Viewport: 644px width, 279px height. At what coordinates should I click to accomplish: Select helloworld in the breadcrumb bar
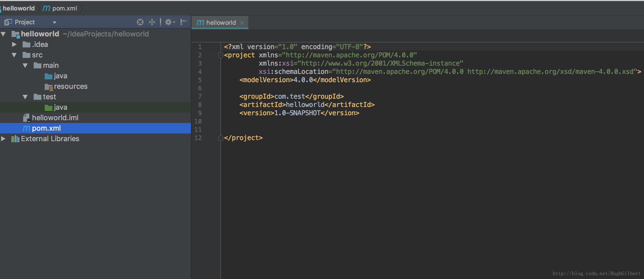coord(19,8)
